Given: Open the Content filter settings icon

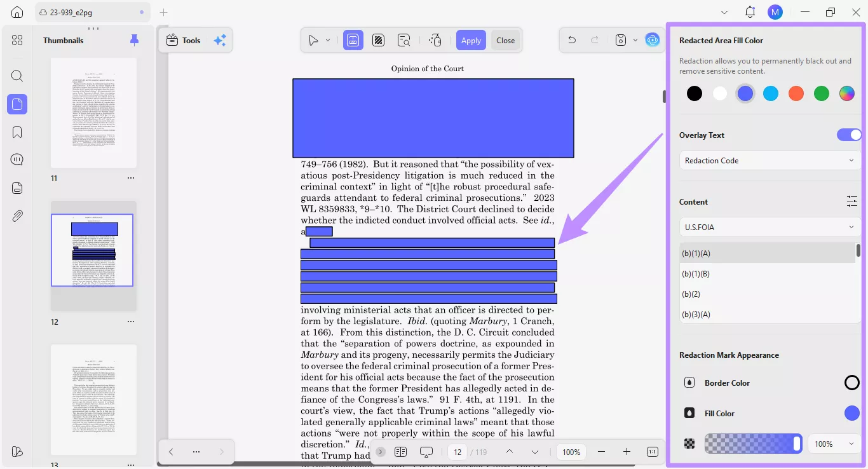Looking at the screenshot, I should pyautogui.click(x=852, y=201).
